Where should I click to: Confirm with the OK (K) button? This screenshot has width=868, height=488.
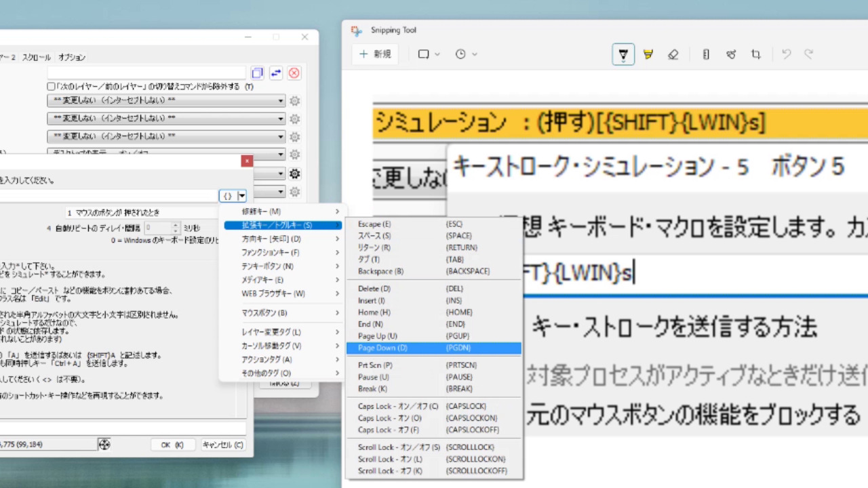[x=172, y=445]
